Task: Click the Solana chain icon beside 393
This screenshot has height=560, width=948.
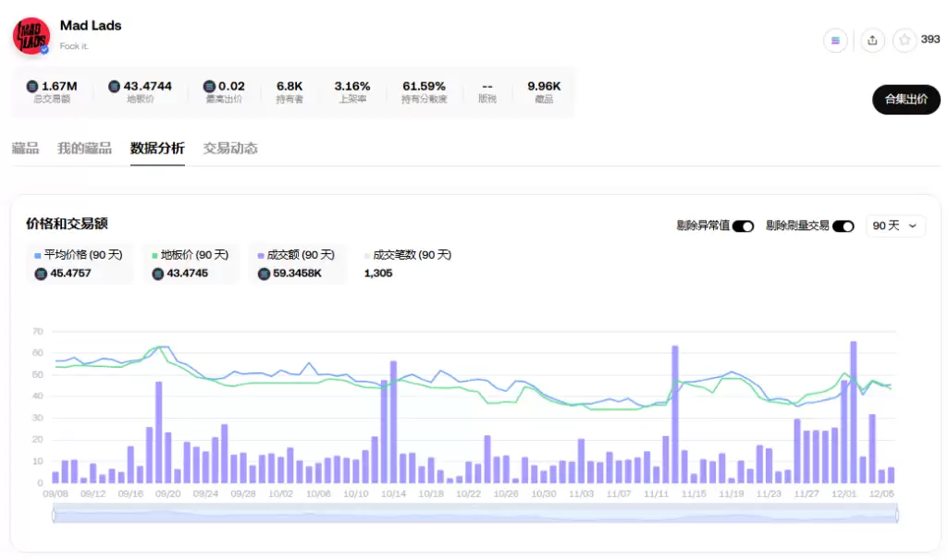Action: (835, 41)
